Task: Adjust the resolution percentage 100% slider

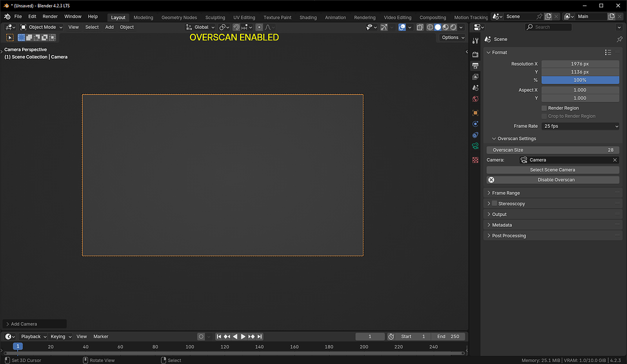Action: tap(580, 80)
